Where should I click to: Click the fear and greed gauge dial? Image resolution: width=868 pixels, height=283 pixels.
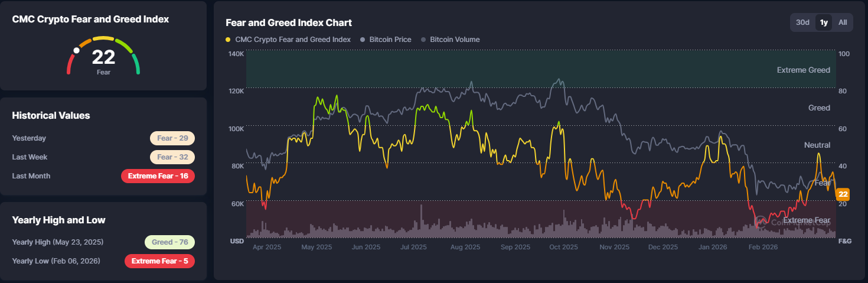[x=103, y=55]
